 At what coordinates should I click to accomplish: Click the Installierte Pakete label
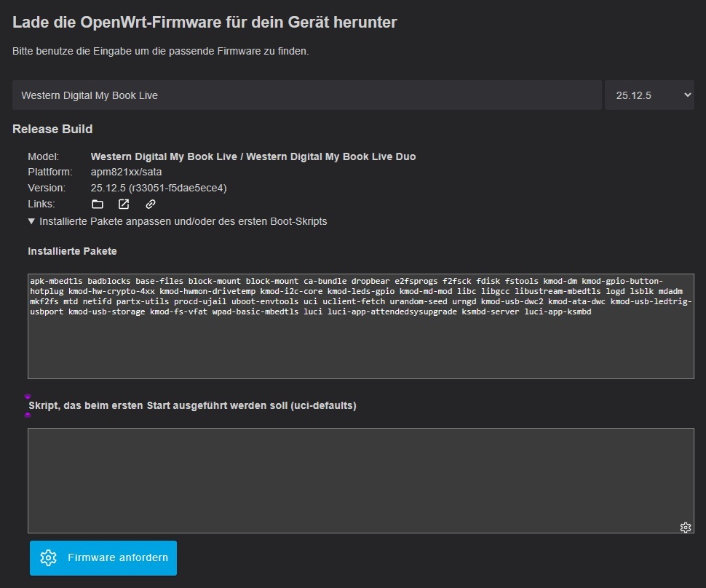click(x=72, y=251)
